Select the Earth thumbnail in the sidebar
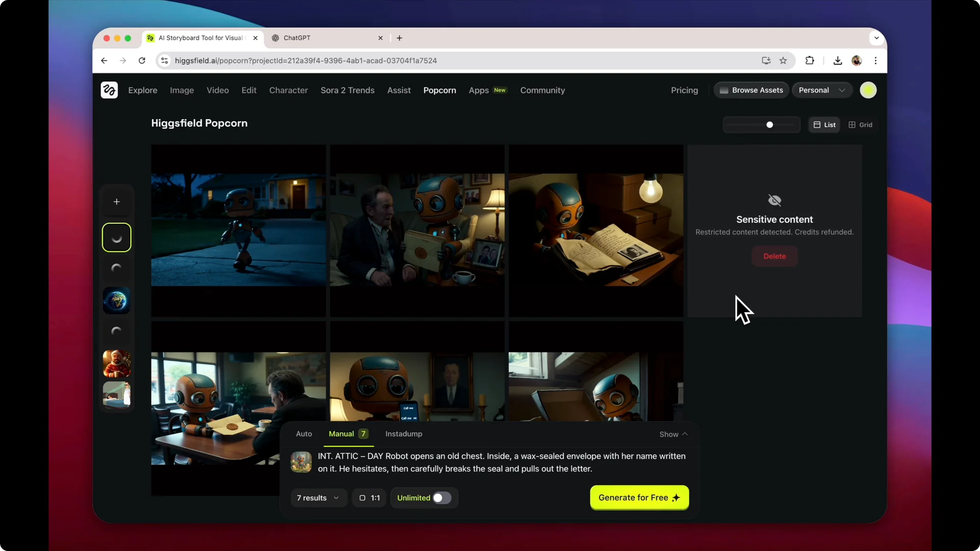The width and height of the screenshot is (980, 551). (x=116, y=300)
